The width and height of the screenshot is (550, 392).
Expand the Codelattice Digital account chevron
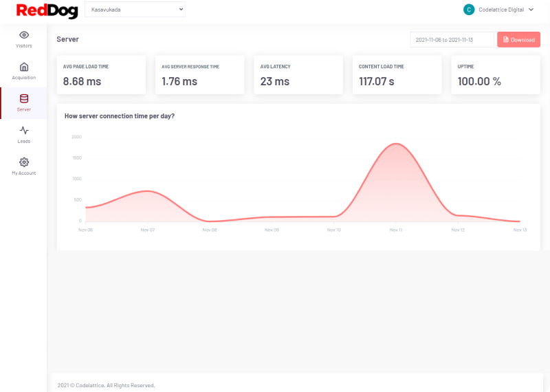coord(531,10)
